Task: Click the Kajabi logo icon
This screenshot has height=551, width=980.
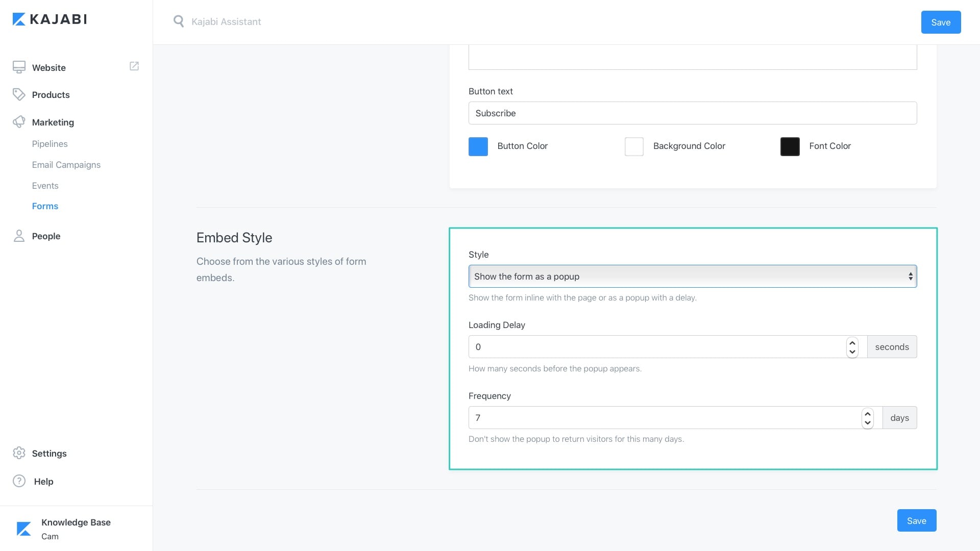Action: tap(19, 19)
